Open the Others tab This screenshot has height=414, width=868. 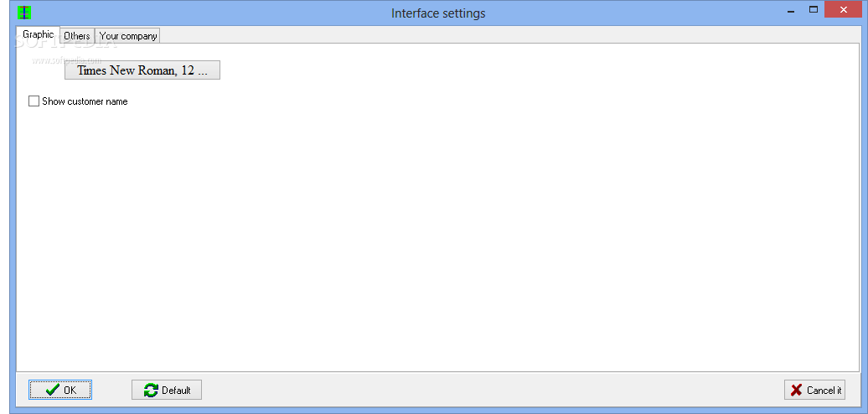(77, 36)
